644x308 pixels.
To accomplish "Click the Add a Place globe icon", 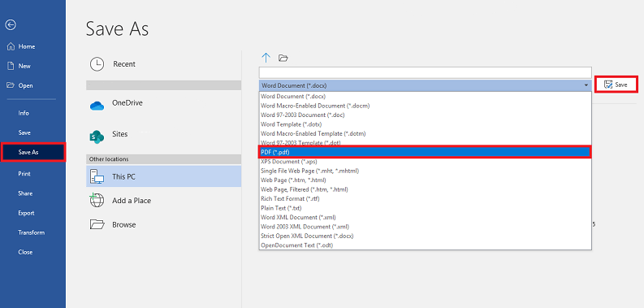I will click(97, 200).
